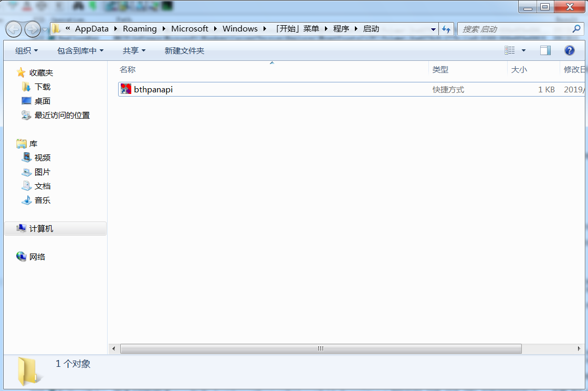Expand the view options dropdown arrow
588x391 pixels.
pyautogui.click(x=523, y=50)
